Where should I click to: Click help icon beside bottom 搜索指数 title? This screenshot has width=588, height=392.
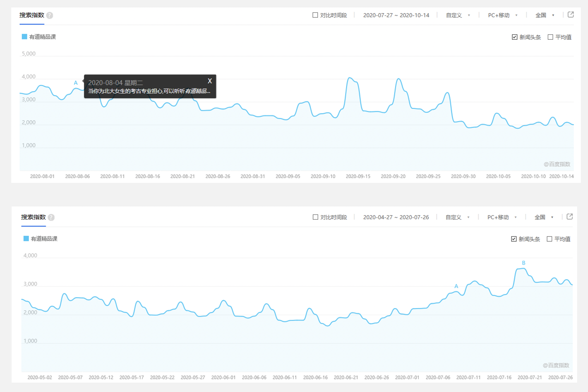tap(51, 217)
